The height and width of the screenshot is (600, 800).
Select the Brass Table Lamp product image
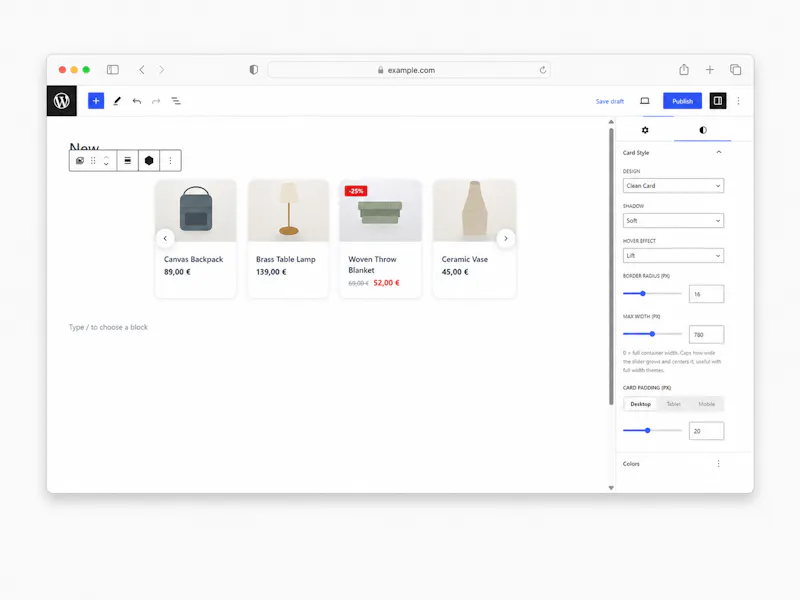click(x=289, y=211)
